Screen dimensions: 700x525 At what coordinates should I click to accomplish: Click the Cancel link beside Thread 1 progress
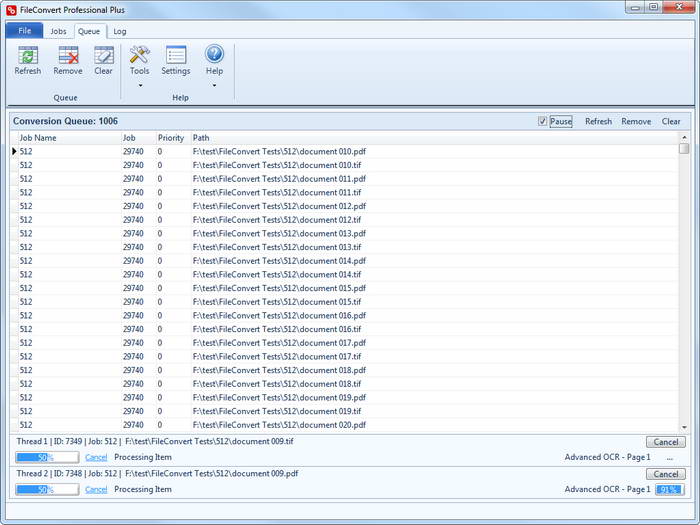pos(96,457)
